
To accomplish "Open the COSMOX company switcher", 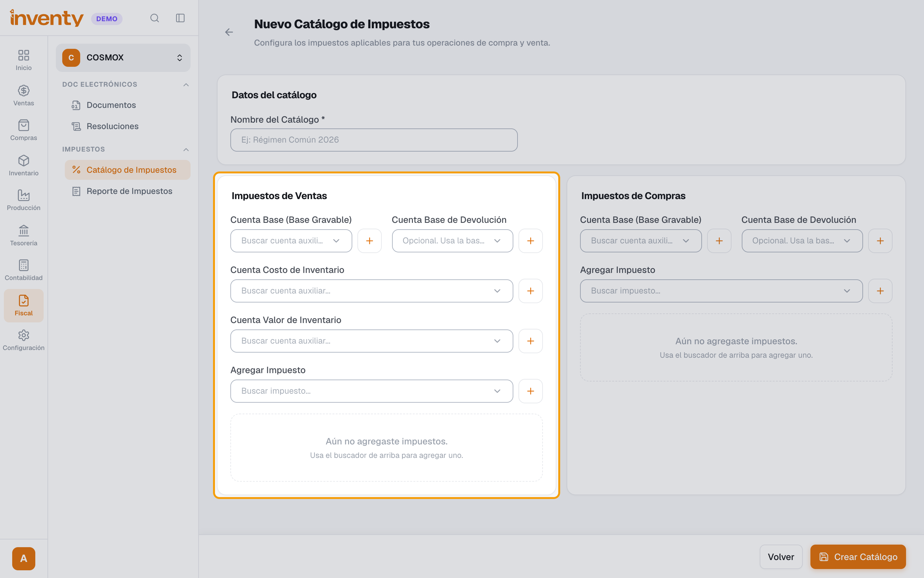I will click(x=123, y=58).
